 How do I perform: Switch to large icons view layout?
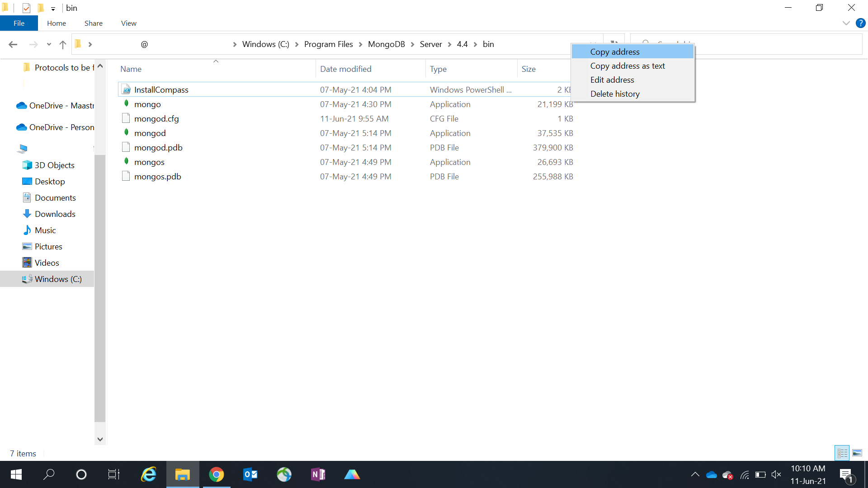[857, 453]
